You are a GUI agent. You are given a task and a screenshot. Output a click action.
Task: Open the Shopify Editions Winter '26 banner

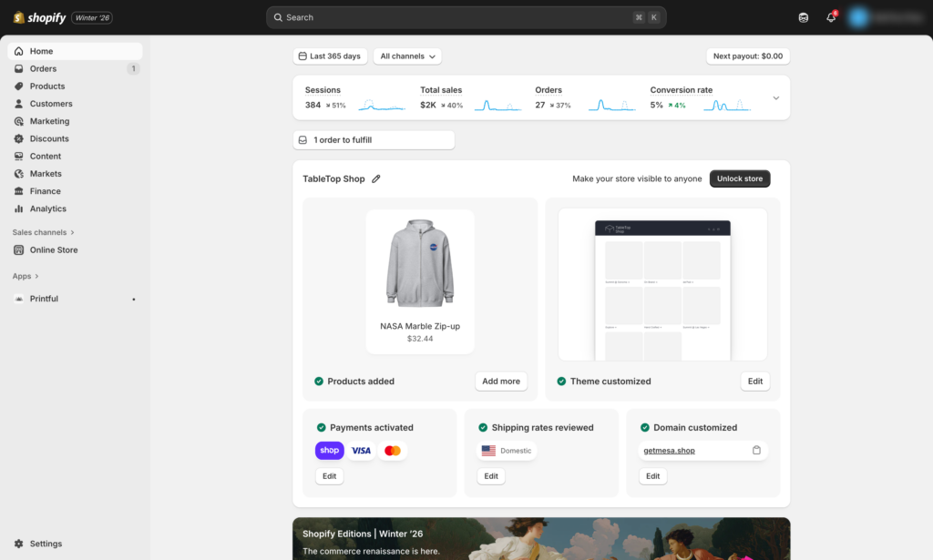click(x=541, y=538)
